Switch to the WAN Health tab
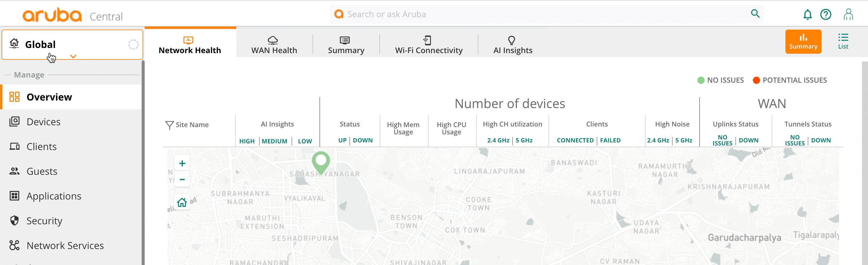Screen dimensions: 868x265 (274, 45)
